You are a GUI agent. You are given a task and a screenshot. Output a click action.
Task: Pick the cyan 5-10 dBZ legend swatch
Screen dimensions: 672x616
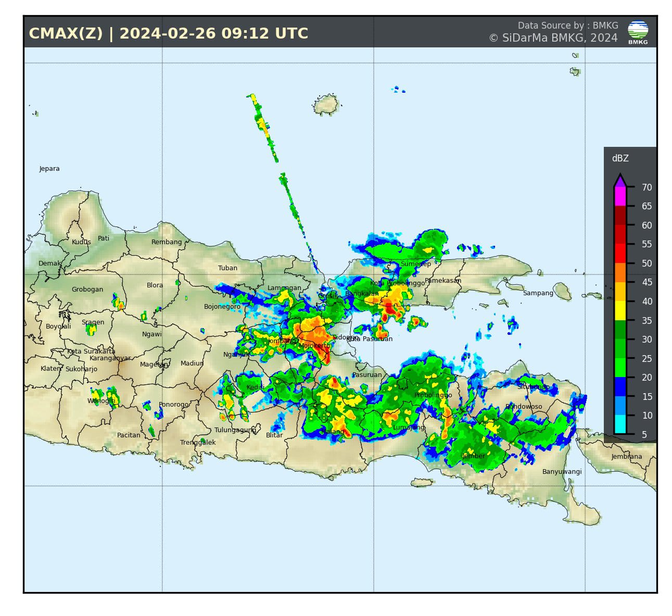coord(619,424)
